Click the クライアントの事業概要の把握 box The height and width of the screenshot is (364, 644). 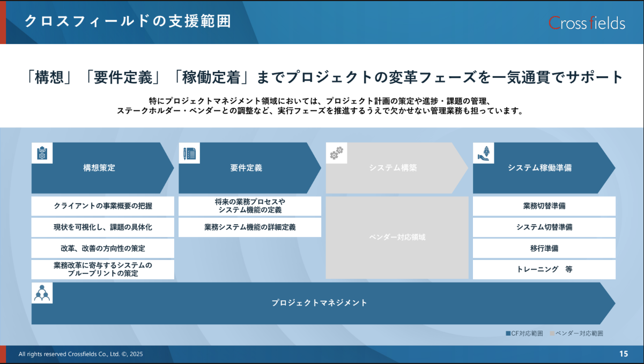[x=103, y=206]
